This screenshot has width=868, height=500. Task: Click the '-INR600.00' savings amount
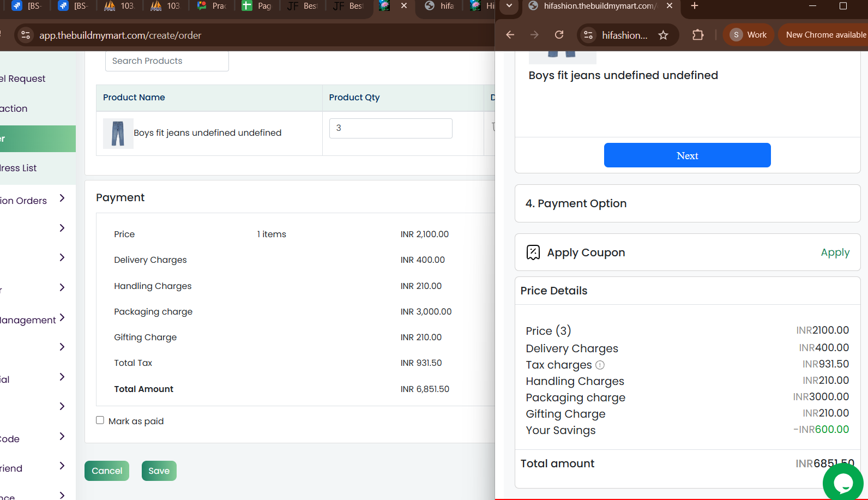point(821,429)
